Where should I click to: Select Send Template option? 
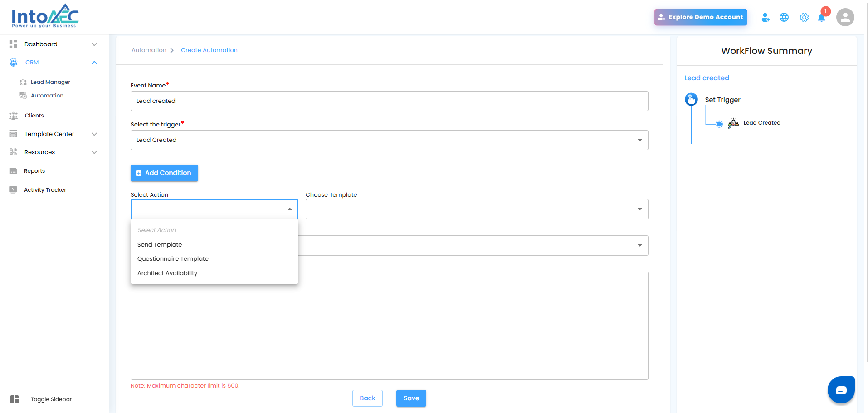[x=160, y=244]
